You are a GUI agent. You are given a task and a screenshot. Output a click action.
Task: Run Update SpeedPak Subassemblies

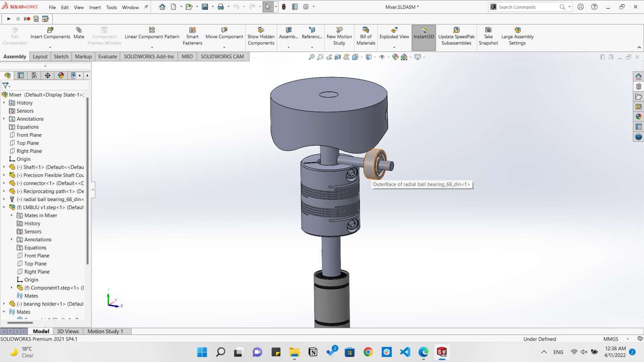(x=456, y=36)
